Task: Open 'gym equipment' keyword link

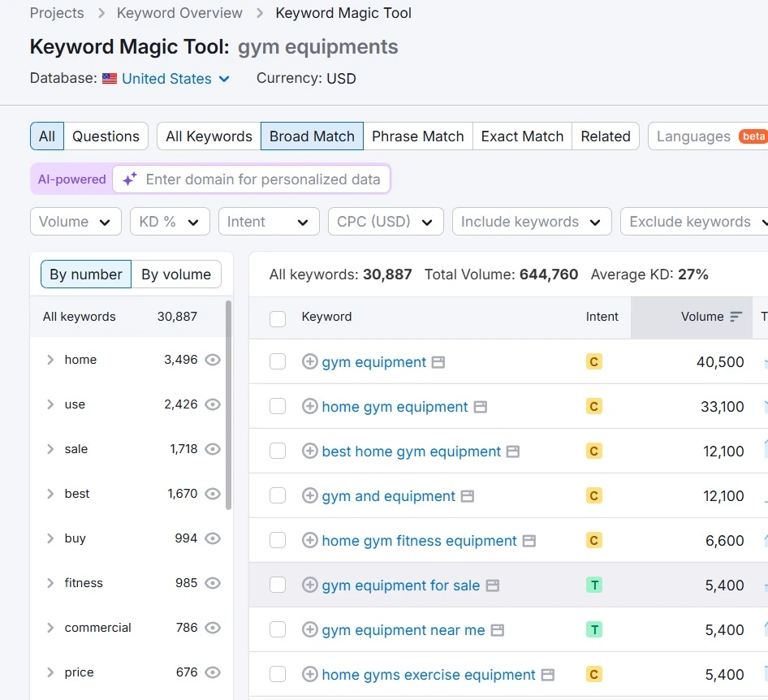Action: click(x=374, y=362)
